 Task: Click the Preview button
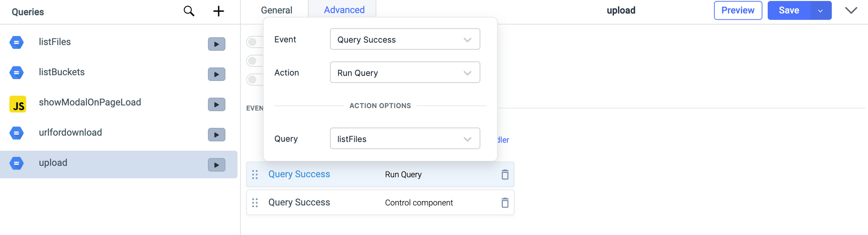point(738,10)
